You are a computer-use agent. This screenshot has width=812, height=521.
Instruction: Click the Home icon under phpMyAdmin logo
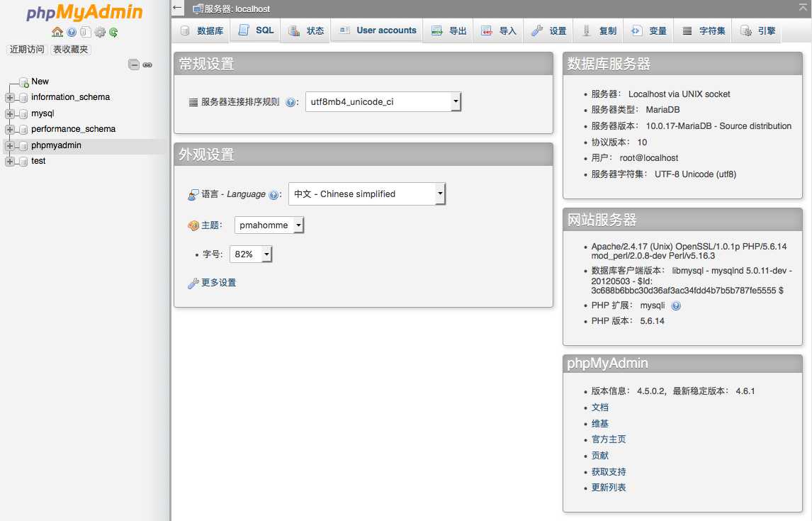[57, 32]
